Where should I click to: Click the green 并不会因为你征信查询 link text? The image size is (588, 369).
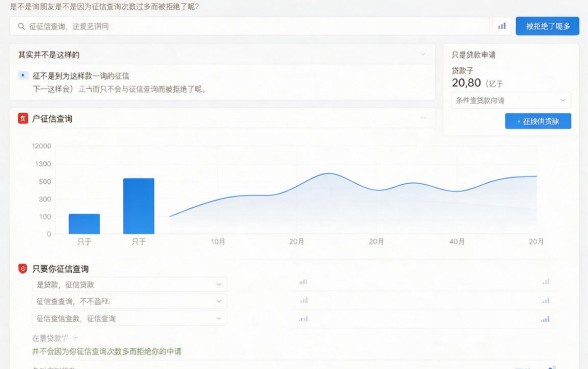(106, 351)
